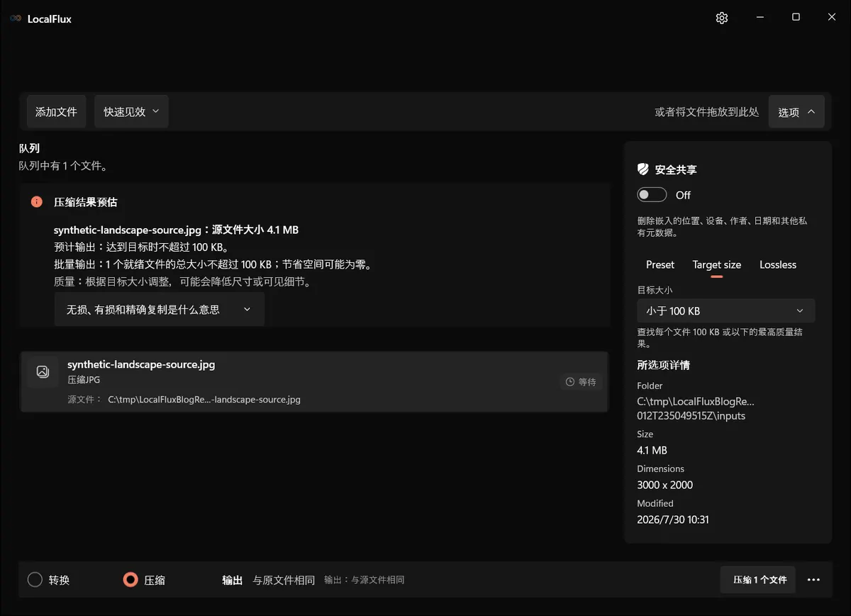Switch to the Lossless tab

tap(778, 264)
